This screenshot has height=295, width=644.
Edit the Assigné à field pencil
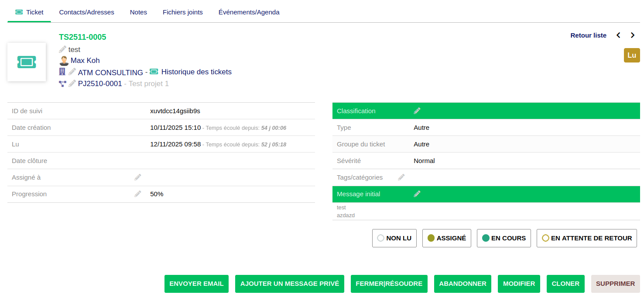(138, 177)
